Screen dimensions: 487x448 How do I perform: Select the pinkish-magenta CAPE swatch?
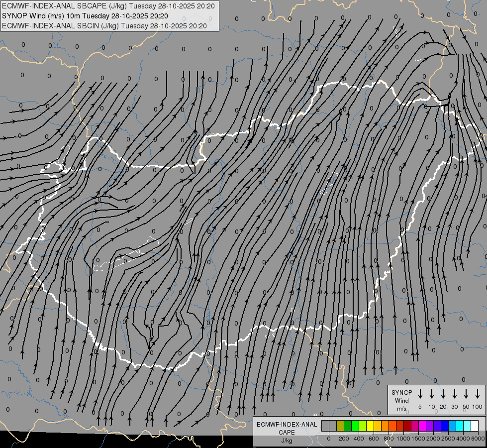pyautogui.click(x=415, y=426)
